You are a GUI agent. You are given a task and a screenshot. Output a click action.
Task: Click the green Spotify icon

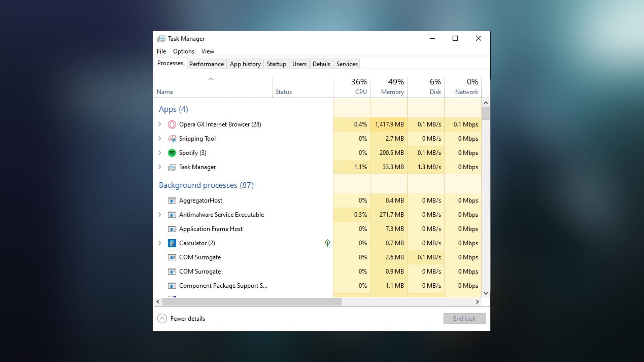point(172,153)
